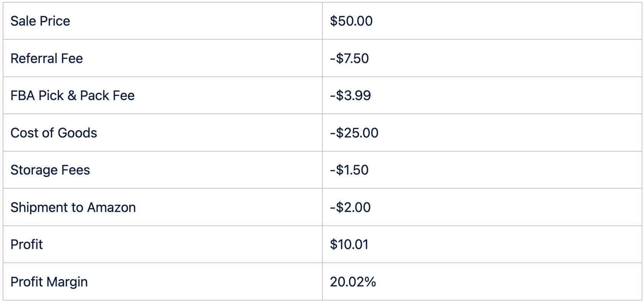
Task: Click the Shipment to Amazon label
Action: [73, 207]
